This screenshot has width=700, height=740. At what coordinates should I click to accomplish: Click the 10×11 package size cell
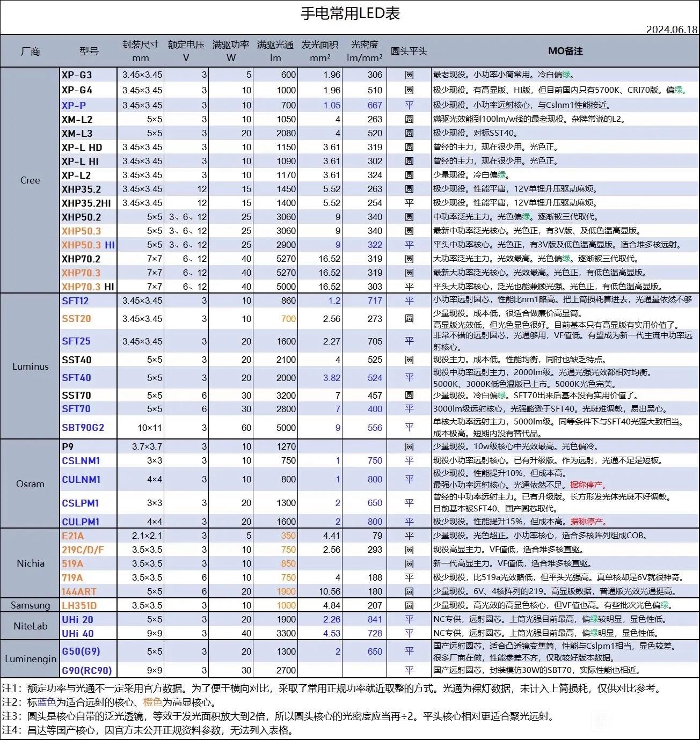pyautogui.click(x=140, y=428)
